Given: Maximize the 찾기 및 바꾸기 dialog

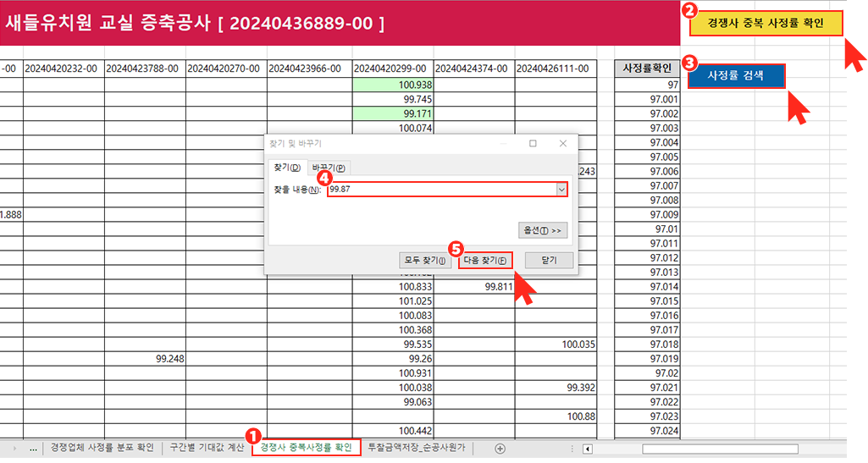Looking at the screenshot, I should click(533, 143).
